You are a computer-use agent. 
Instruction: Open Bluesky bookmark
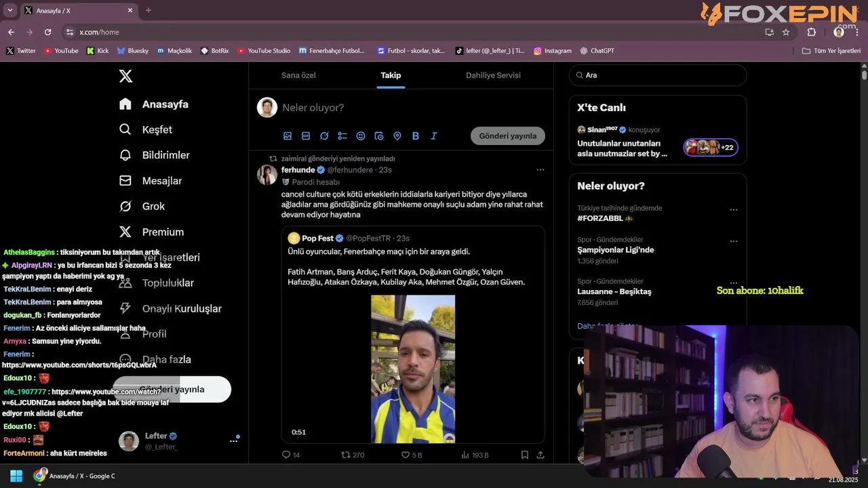(132, 51)
